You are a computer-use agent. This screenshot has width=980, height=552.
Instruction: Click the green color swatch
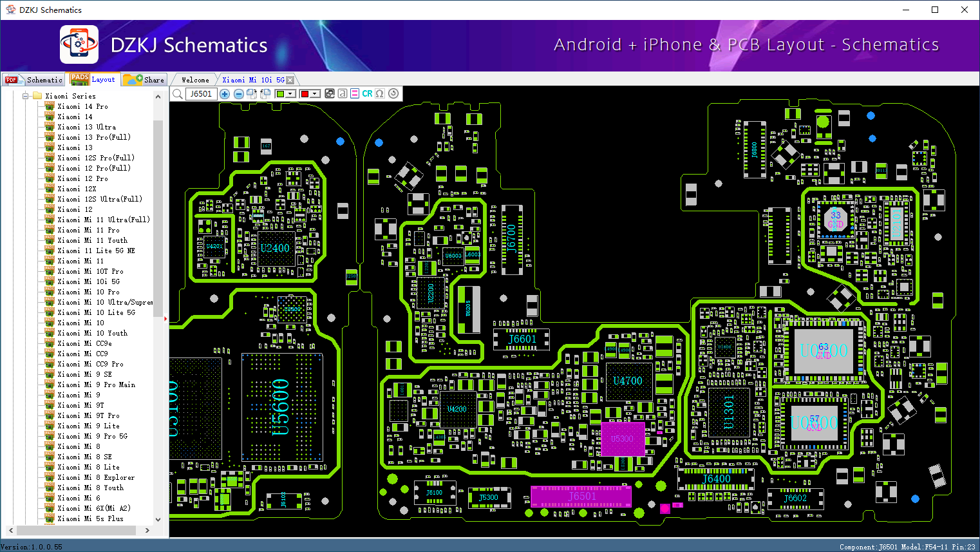[x=280, y=94]
